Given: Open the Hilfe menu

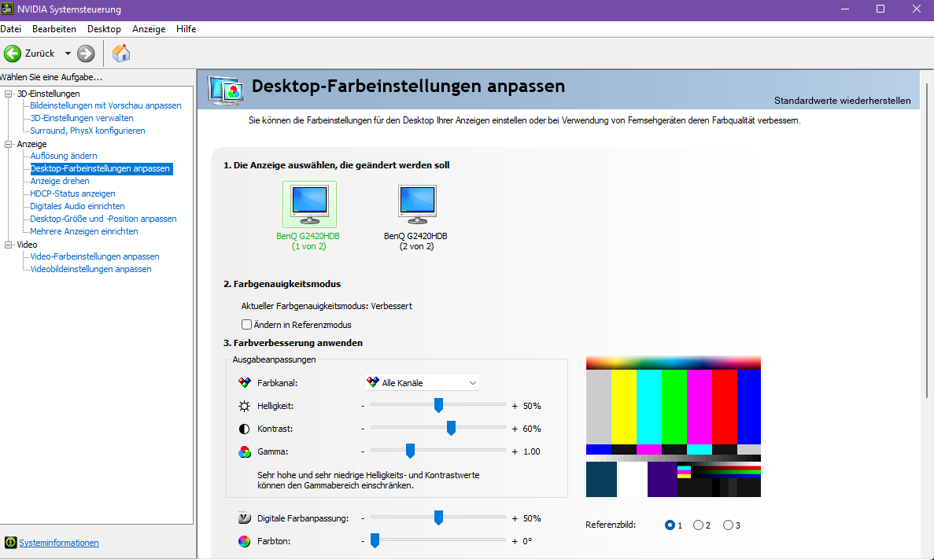Looking at the screenshot, I should tap(186, 29).
